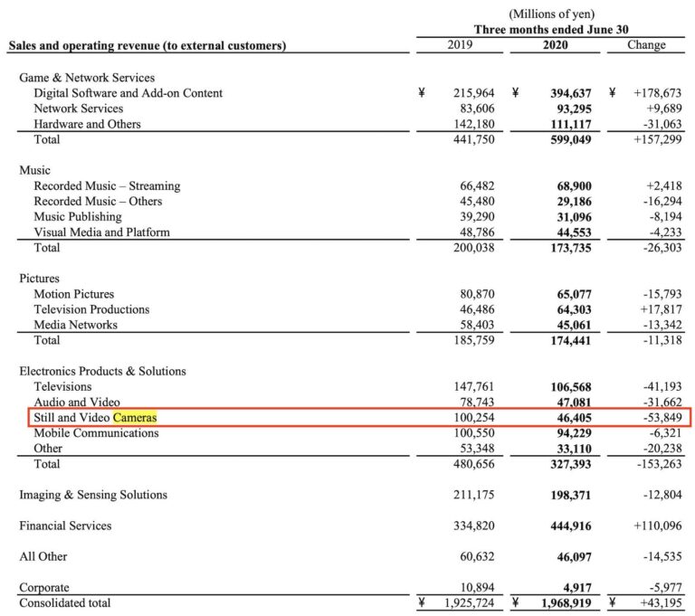
Task: Select Digital Software and Add-on Content label
Action: click(x=128, y=93)
